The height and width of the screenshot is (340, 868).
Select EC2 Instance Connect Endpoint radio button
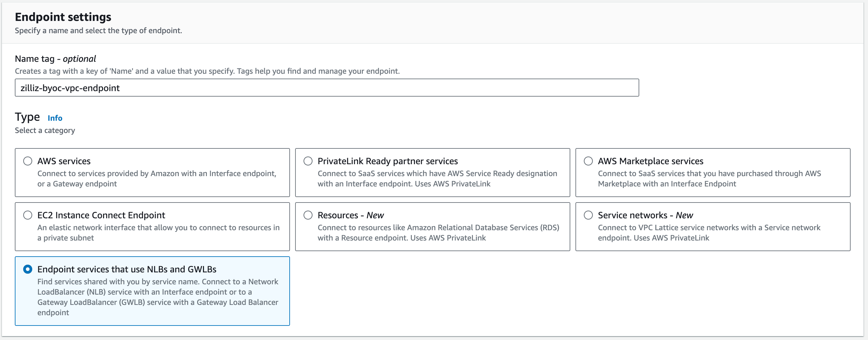[28, 215]
